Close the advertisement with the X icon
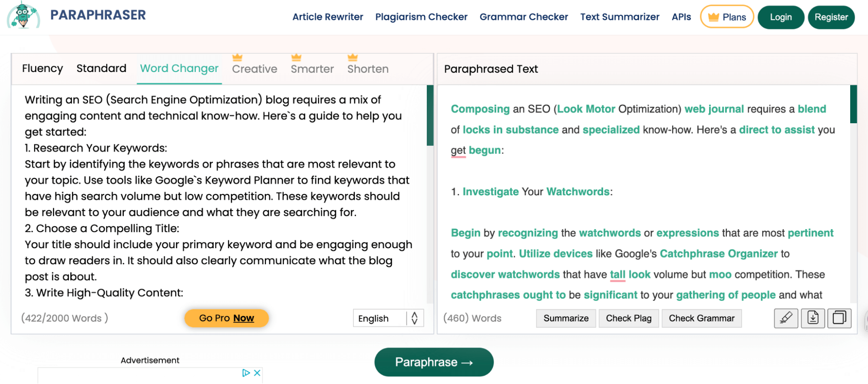Viewport: 868px width, 384px height. (x=257, y=373)
